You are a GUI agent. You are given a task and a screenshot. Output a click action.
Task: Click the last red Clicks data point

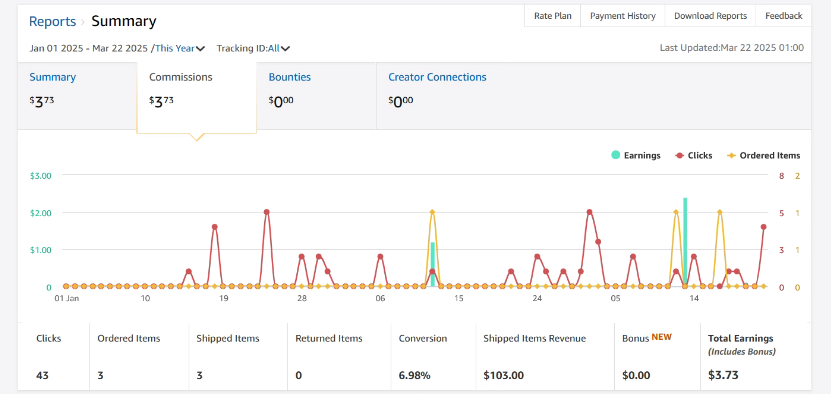pos(764,226)
